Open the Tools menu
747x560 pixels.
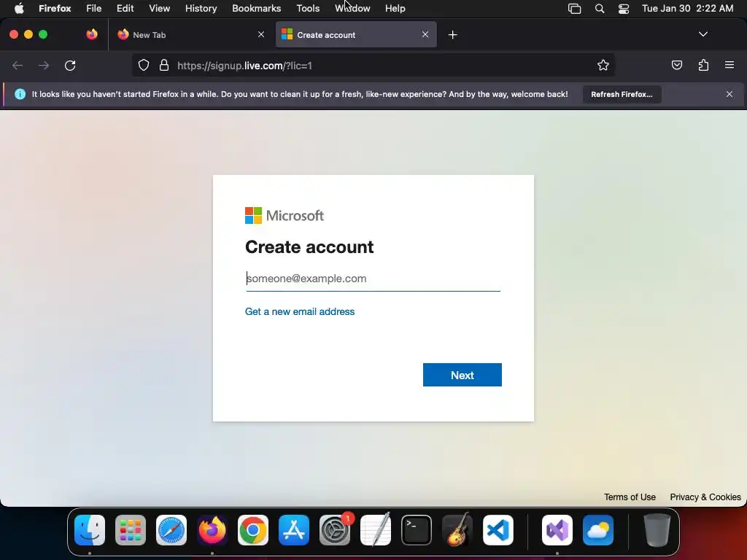pos(308,9)
